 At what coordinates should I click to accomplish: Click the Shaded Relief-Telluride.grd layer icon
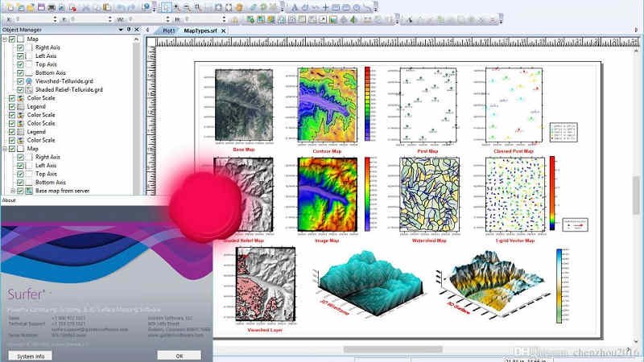(x=29, y=89)
